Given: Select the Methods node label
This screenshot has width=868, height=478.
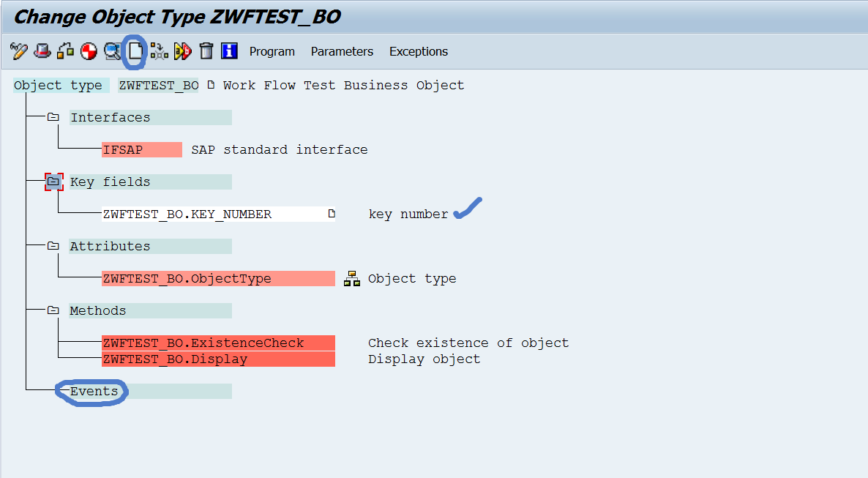Looking at the screenshot, I should (x=150, y=310).
